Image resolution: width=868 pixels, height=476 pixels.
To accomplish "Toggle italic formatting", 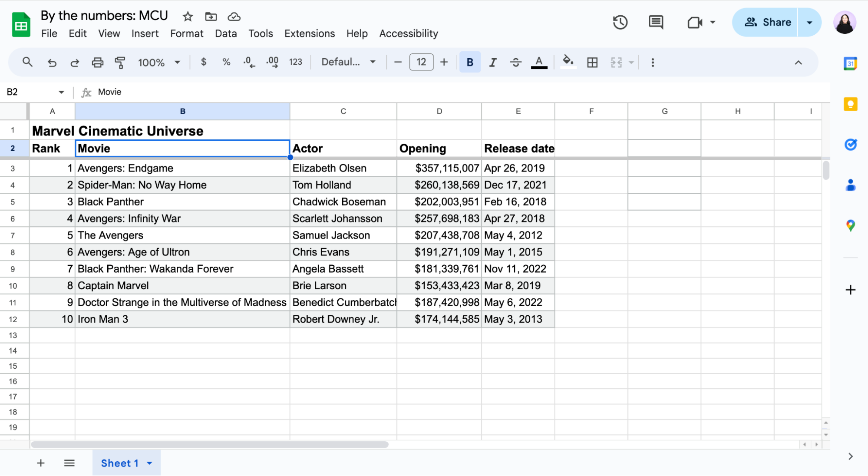I will (493, 62).
